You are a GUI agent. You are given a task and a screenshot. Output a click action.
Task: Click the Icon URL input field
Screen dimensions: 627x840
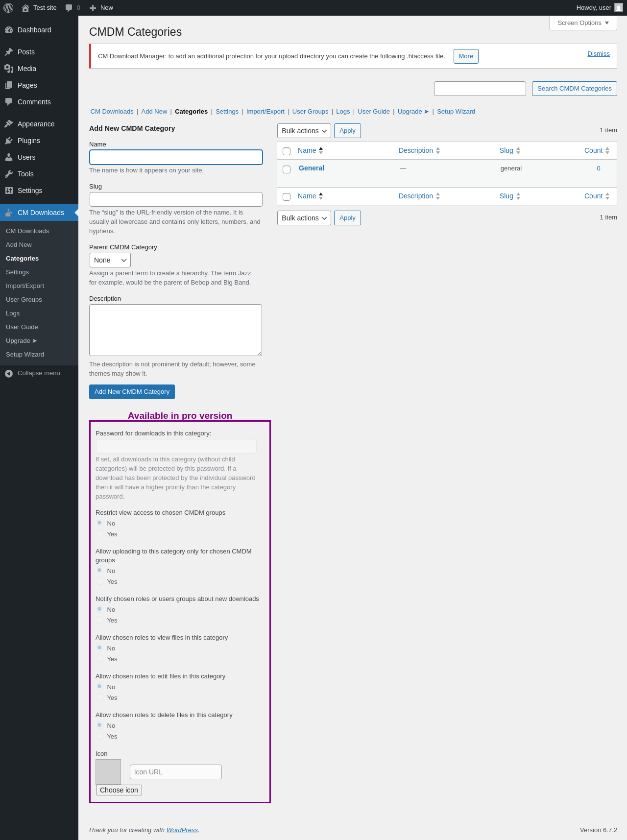pos(176,772)
